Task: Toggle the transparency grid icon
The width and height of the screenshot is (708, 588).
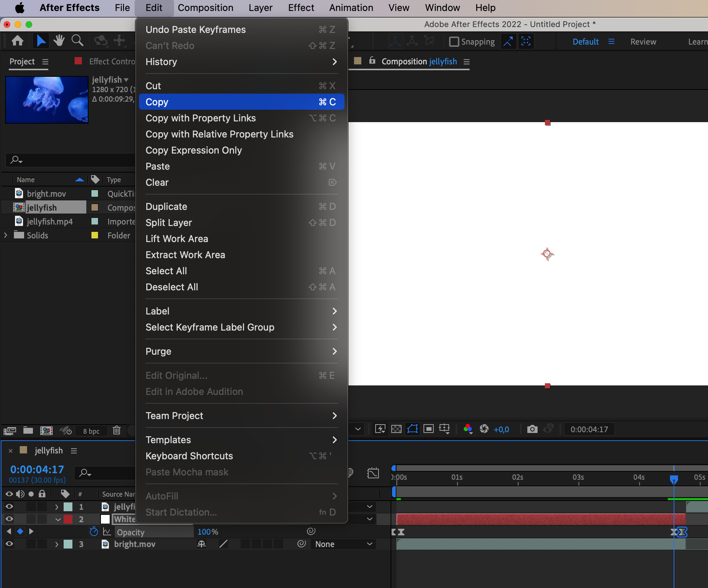Action: coord(396,429)
